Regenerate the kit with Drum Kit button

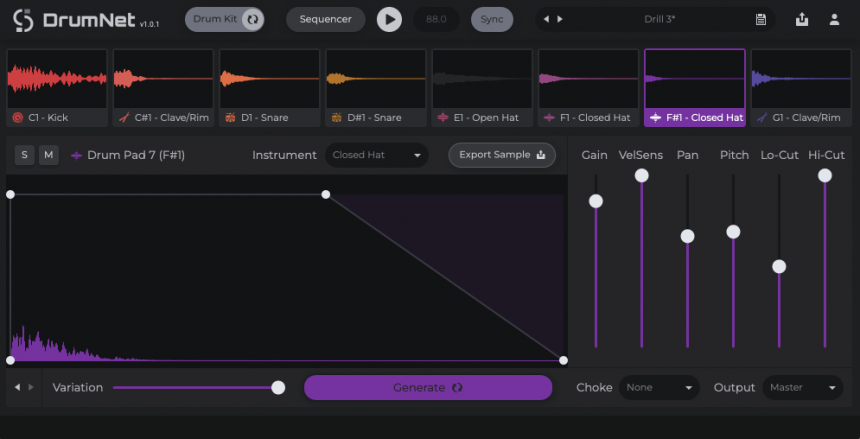(x=224, y=19)
